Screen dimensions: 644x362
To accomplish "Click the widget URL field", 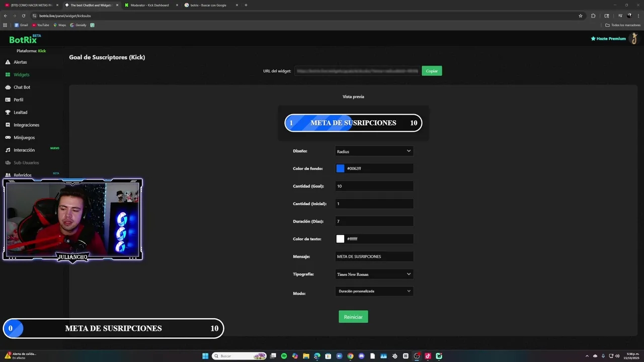I will point(357,71).
